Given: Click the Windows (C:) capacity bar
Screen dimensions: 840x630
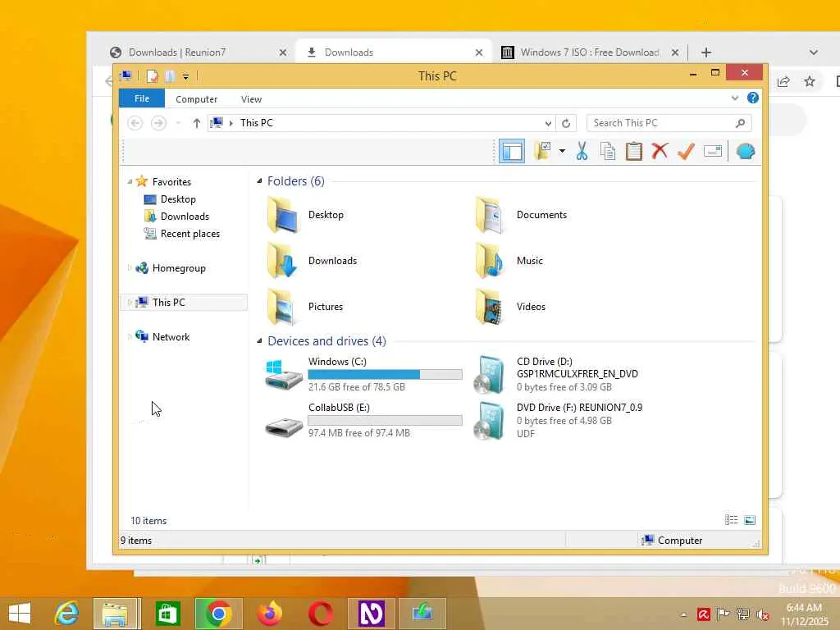Looking at the screenshot, I should pyautogui.click(x=386, y=374).
